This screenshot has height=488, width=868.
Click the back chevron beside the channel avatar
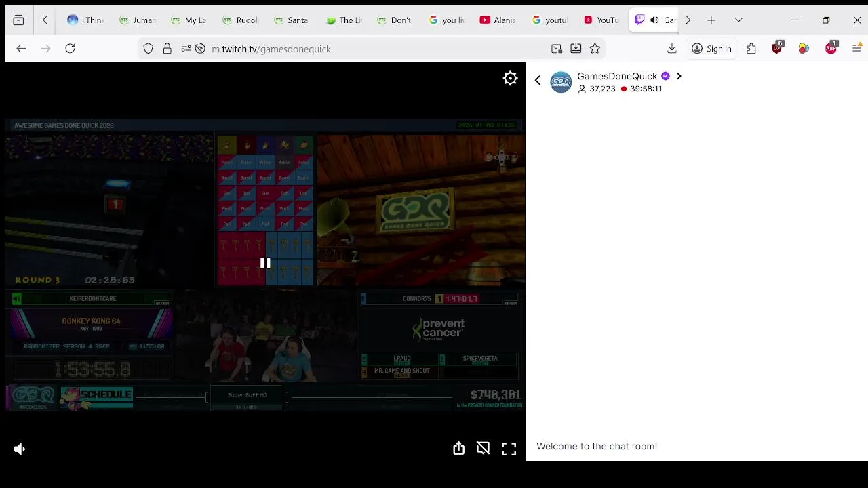[538, 81]
